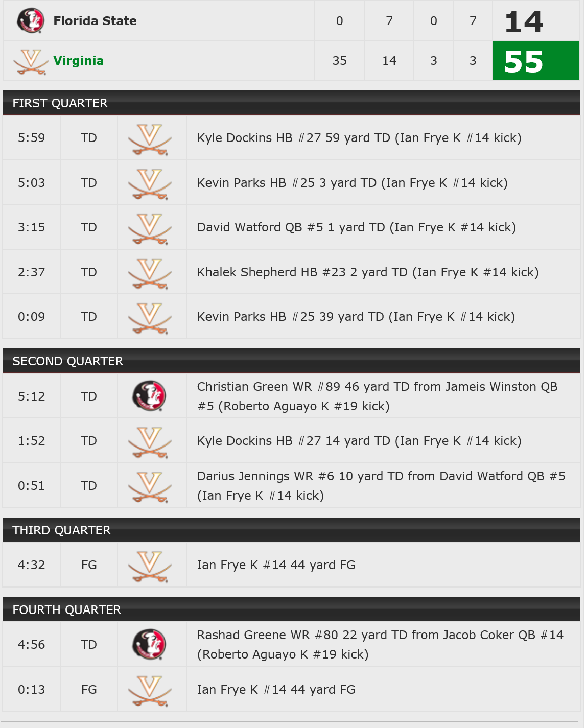Screen dimensions: 586x728
Task: Click Virginia logo next to third quarter field goal
Action: coord(150,566)
